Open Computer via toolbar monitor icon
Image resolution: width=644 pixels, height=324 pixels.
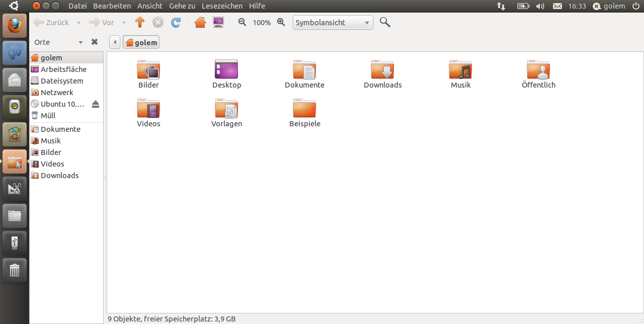[218, 23]
